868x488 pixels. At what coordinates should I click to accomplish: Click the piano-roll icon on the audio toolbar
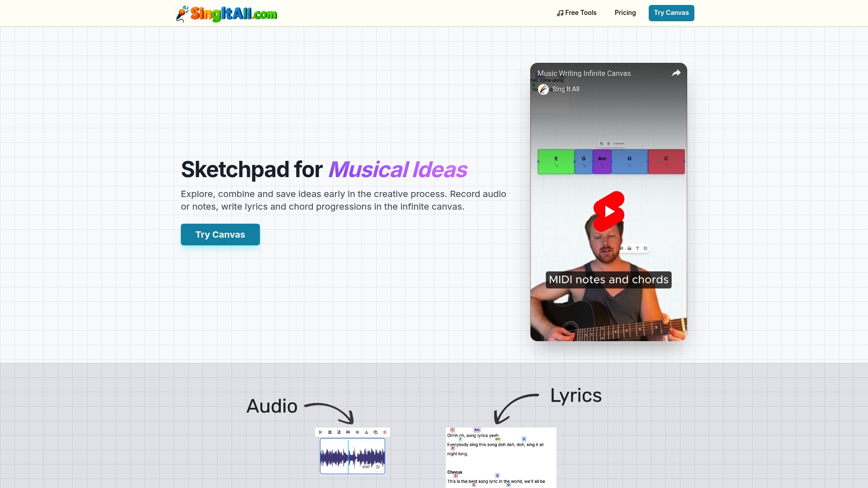pyautogui.click(x=348, y=432)
